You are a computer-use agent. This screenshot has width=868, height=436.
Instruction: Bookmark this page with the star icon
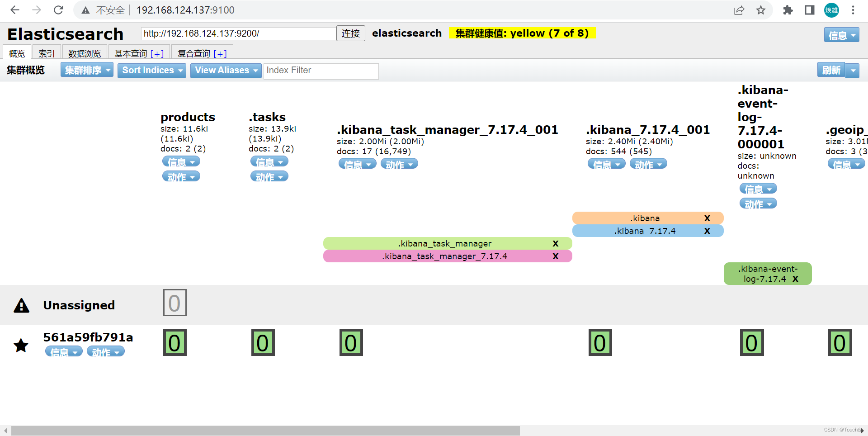point(761,10)
